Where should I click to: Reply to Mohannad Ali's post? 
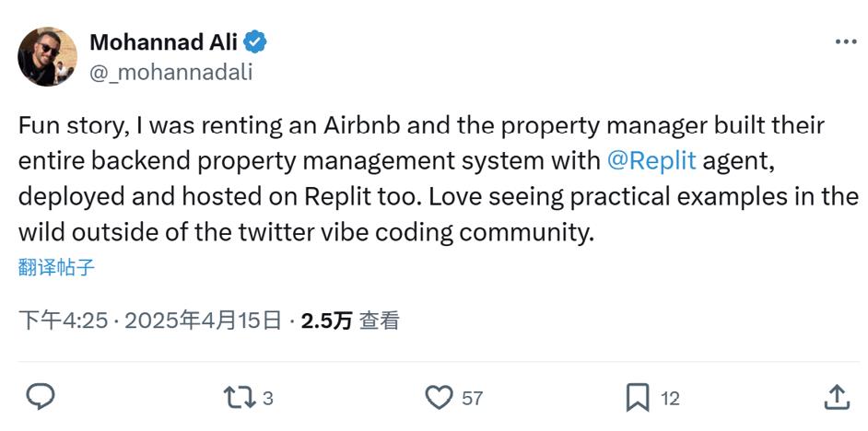(40, 397)
